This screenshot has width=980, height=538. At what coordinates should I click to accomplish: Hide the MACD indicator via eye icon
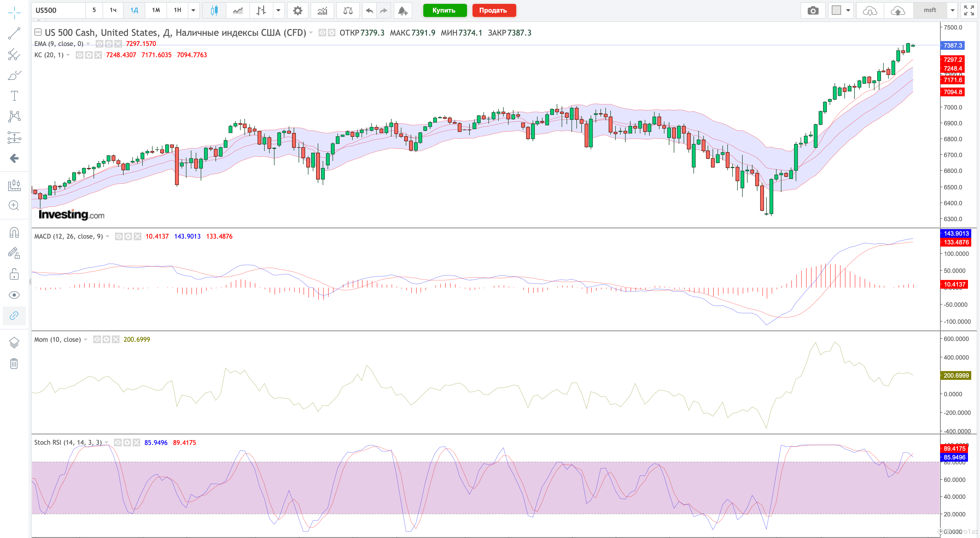coord(119,236)
